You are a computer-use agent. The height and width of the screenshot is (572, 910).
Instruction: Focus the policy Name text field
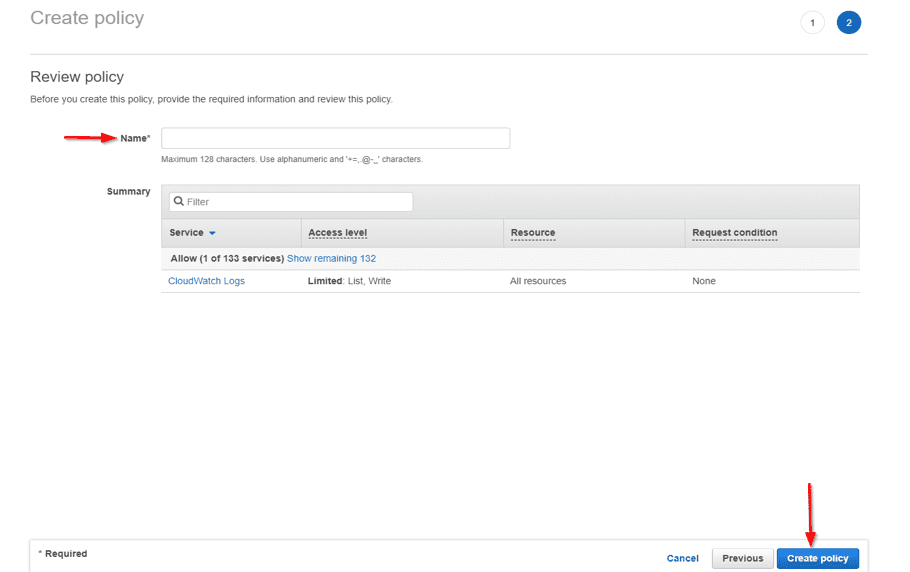pos(335,138)
